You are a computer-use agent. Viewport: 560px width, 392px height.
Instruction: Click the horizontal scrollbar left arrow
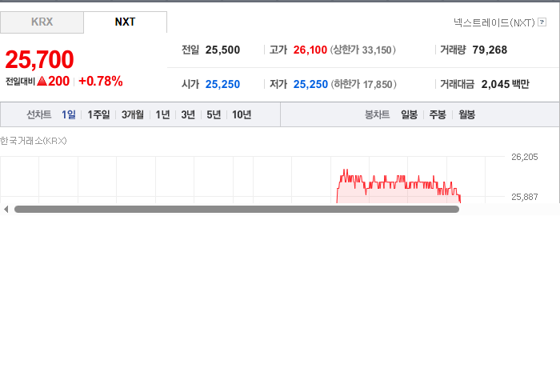coord(6,210)
